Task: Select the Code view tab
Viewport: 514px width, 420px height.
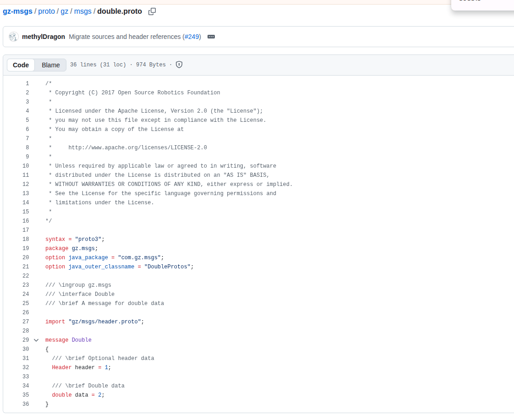Action: tap(21, 65)
